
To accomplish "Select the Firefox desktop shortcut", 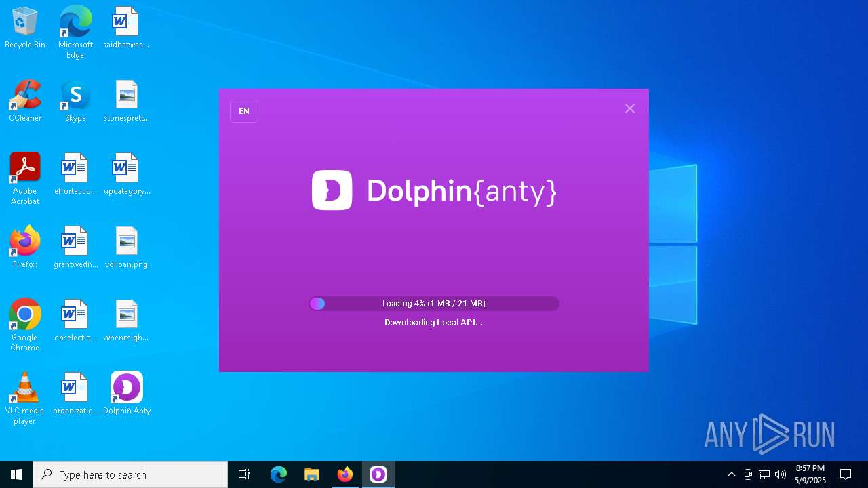I will tap(25, 248).
